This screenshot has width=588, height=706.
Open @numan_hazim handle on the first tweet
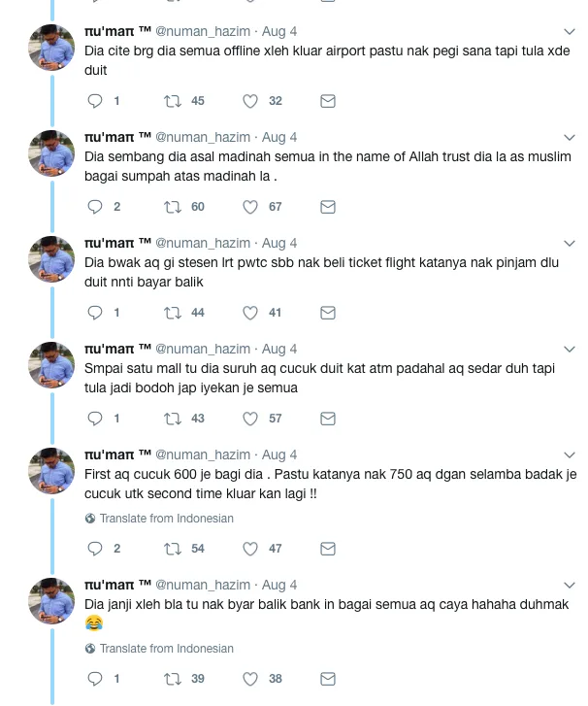tap(202, 31)
